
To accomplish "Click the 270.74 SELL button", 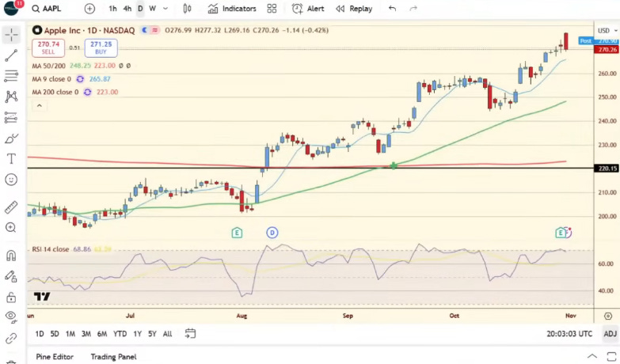I will pyautogui.click(x=48, y=47).
